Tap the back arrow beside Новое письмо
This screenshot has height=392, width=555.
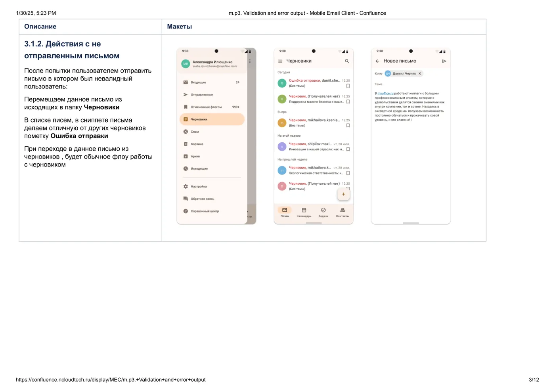click(377, 61)
